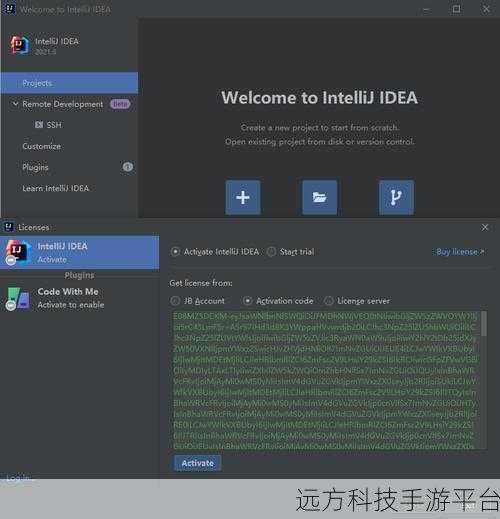Open the Buy license link
500x519 pixels.
460,252
